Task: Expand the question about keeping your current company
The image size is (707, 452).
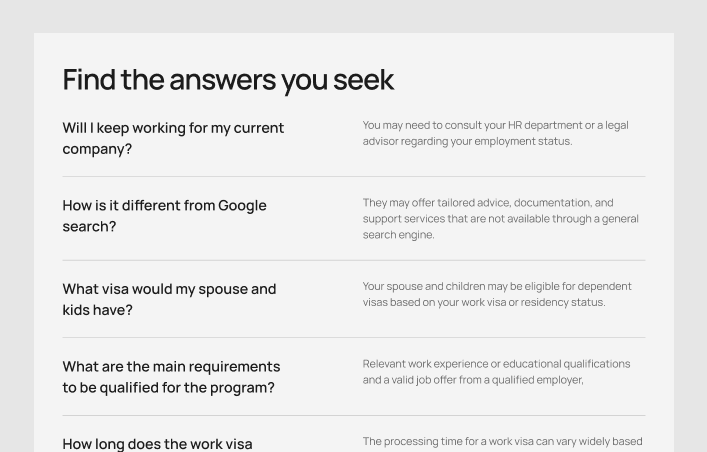Action: click(173, 138)
